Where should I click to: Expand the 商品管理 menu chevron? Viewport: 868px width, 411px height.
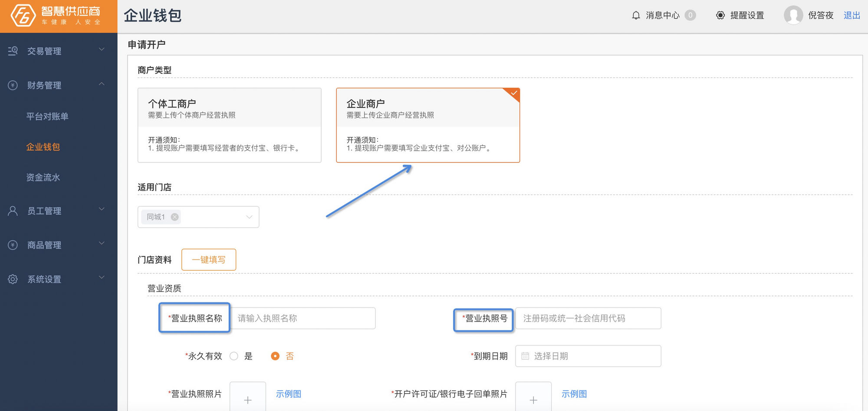pyautogui.click(x=102, y=243)
